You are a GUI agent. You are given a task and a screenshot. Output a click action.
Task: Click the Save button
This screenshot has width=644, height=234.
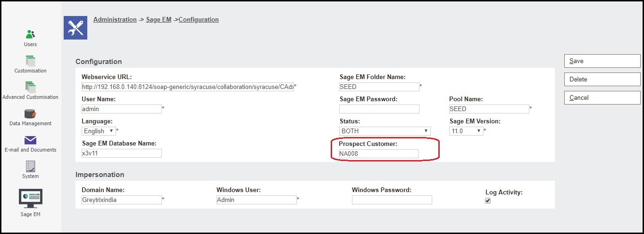click(602, 61)
